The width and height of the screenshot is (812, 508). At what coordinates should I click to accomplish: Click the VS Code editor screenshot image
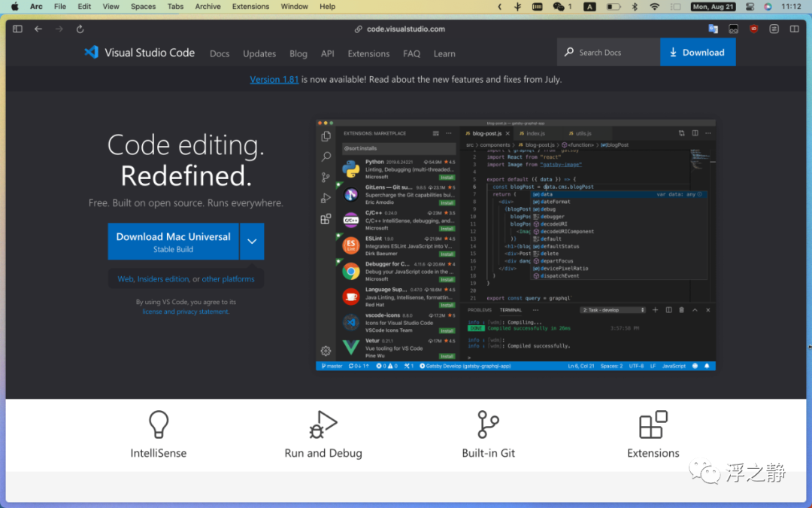point(516,245)
